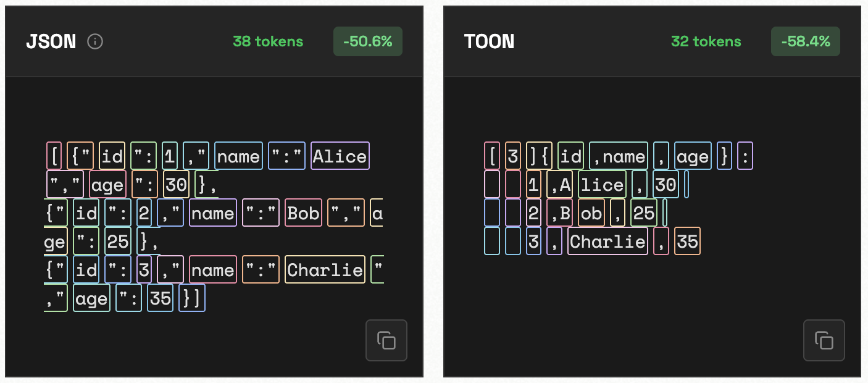
Task: Pick the Charlie token in JSON panel
Action: [x=325, y=270]
